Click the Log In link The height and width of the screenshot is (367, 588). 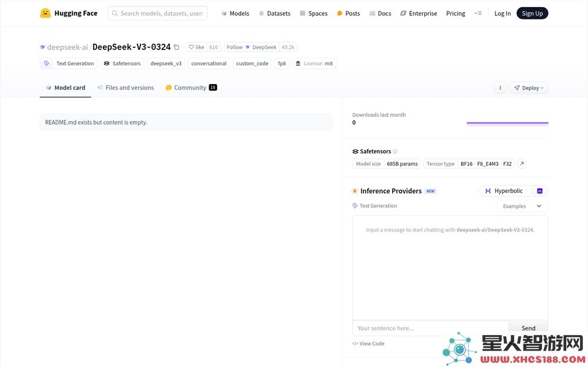pos(503,14)
